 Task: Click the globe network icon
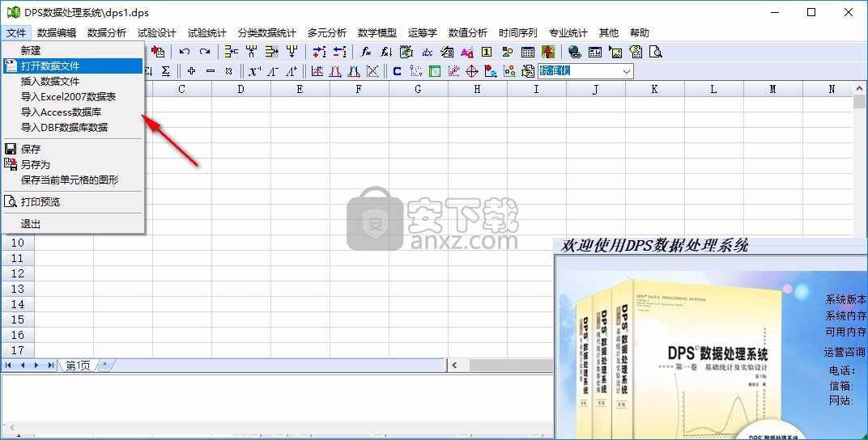[x=575, y=53]
